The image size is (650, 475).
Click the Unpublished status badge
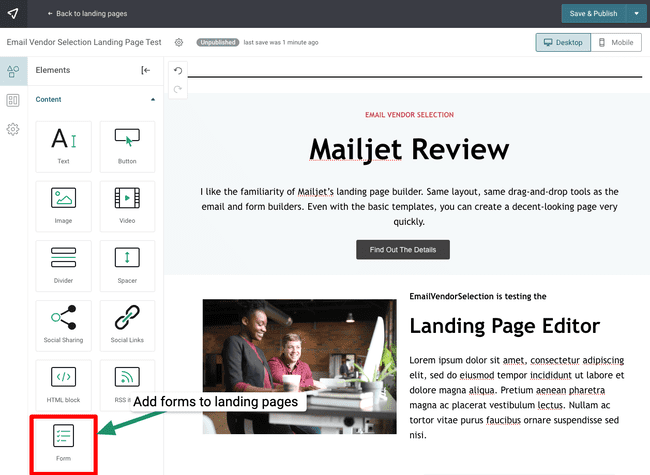[218, 42]
